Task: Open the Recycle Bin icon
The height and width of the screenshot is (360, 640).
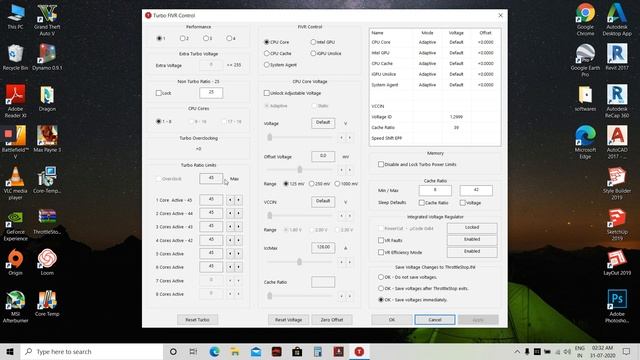Action: [x=15, y=57]
